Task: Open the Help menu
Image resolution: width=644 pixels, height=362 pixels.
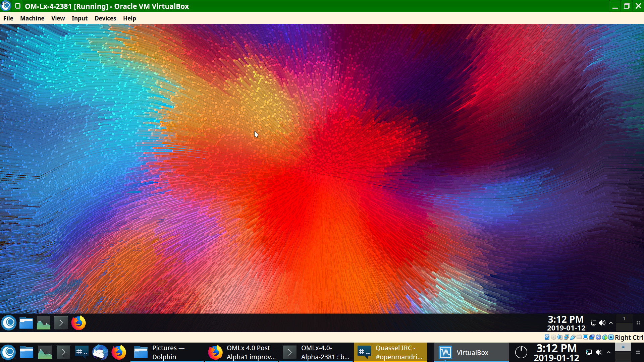Action: tap(129, 18)
